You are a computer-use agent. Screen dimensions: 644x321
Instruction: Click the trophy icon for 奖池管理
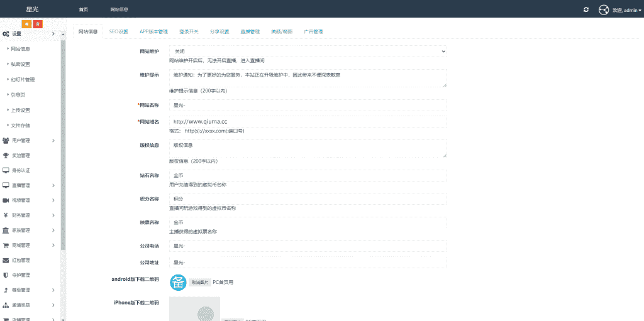pyautogui.click(x=6, y=155)
